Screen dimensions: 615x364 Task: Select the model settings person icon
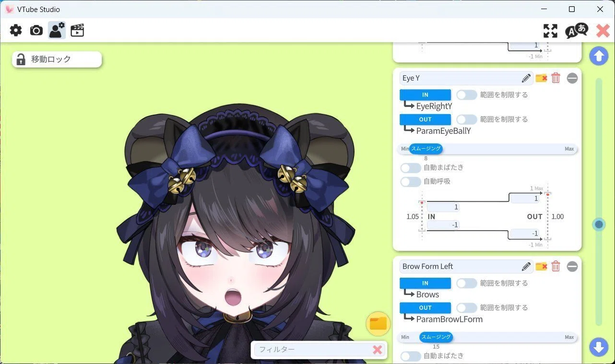coord(57,31)
